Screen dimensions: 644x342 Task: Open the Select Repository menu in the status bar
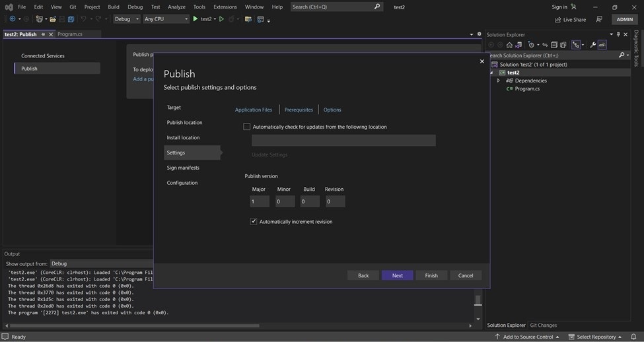[x=594, y=337]
